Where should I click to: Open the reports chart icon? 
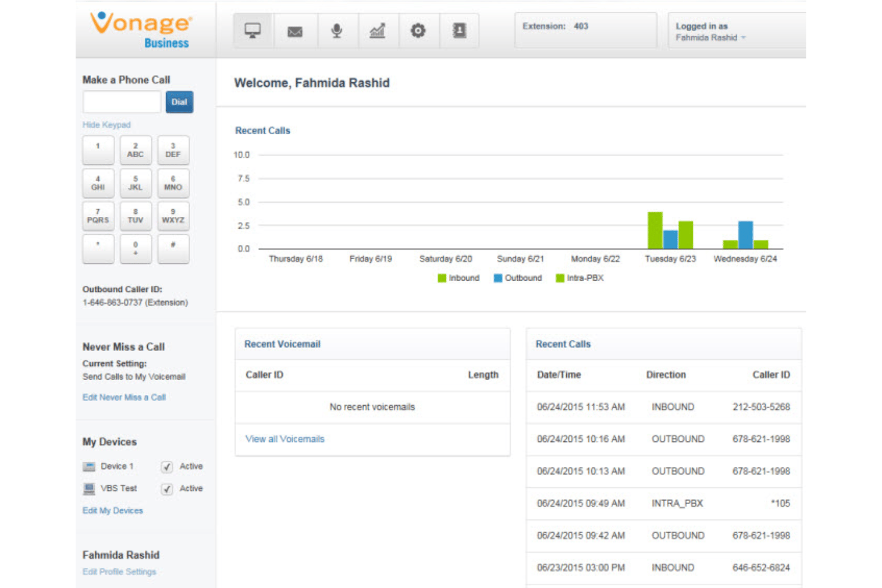pos(377,30)
